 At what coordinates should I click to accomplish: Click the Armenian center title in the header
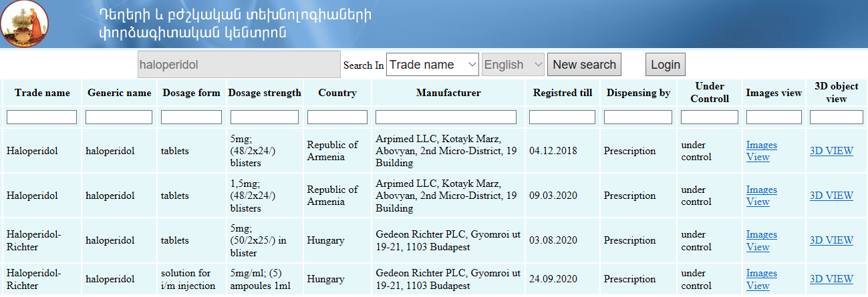click(x=235, y=23)
